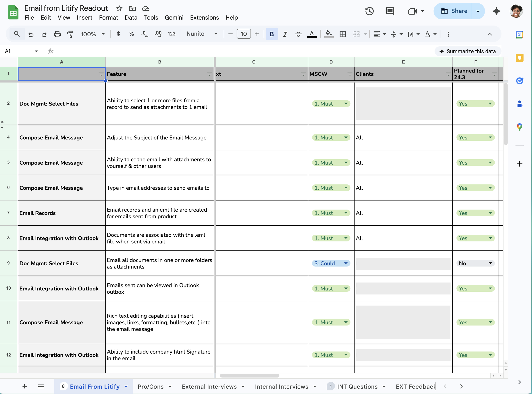Screen dimensions: 532x394
Task: Open the Share options dropdown arrow
Action: [478, 11]
